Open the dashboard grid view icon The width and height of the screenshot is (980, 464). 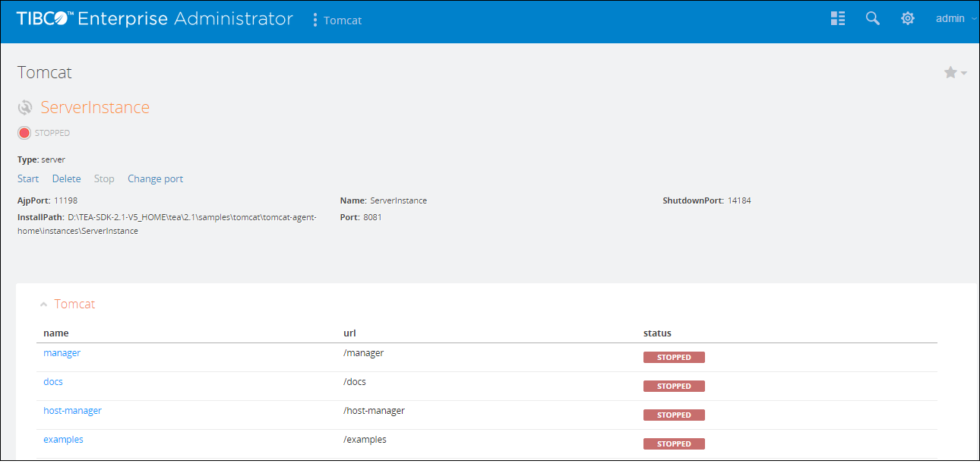click(x=838, y=19)
